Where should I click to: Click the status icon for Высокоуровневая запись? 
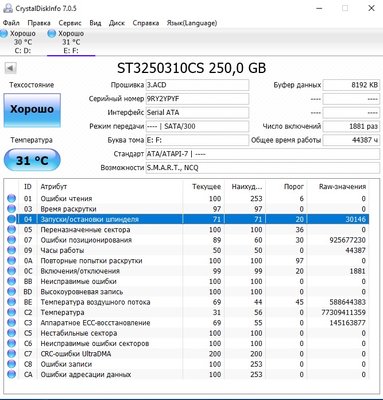[x=11, y=292]
